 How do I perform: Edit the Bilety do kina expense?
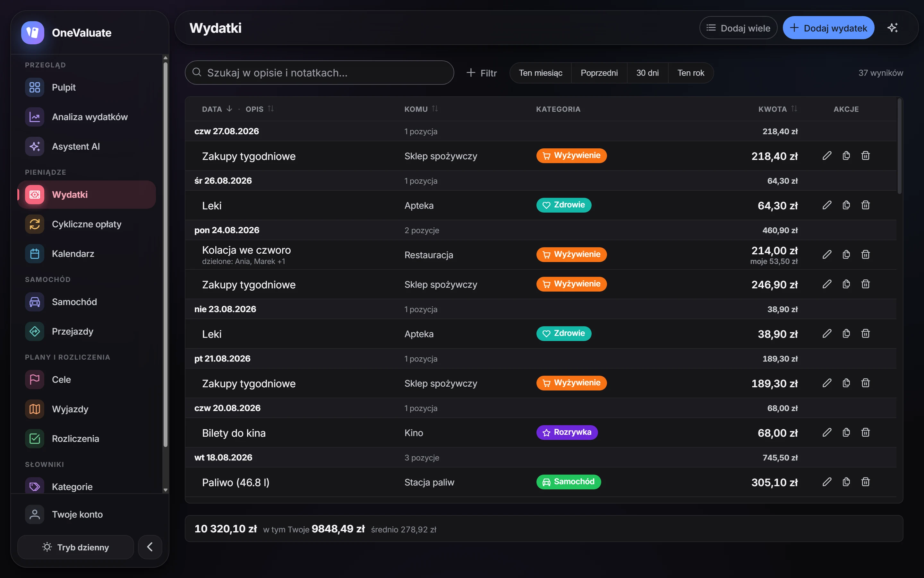tap(827, 432)
